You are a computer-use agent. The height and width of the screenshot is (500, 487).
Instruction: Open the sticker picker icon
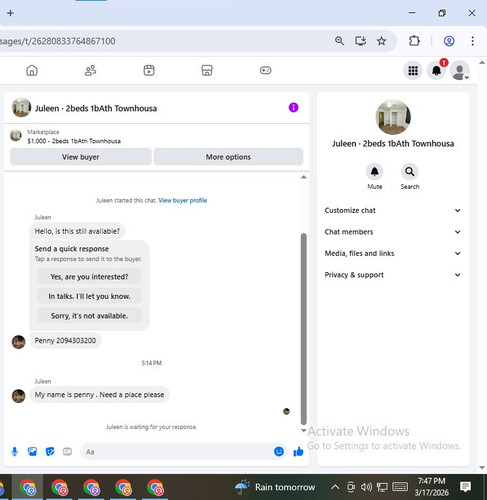pyautogui.click(x=50, y=452)
